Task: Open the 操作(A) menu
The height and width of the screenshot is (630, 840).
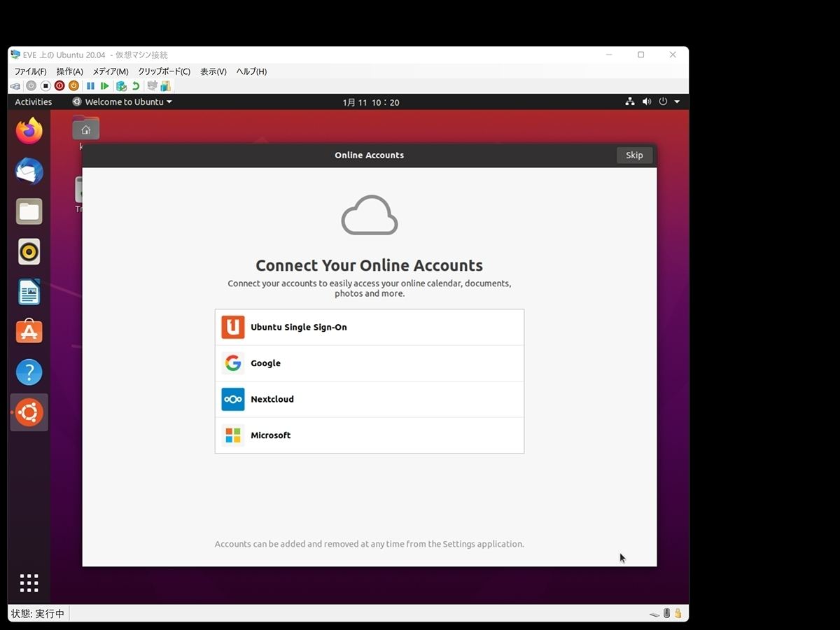Action: coord(70,71)
